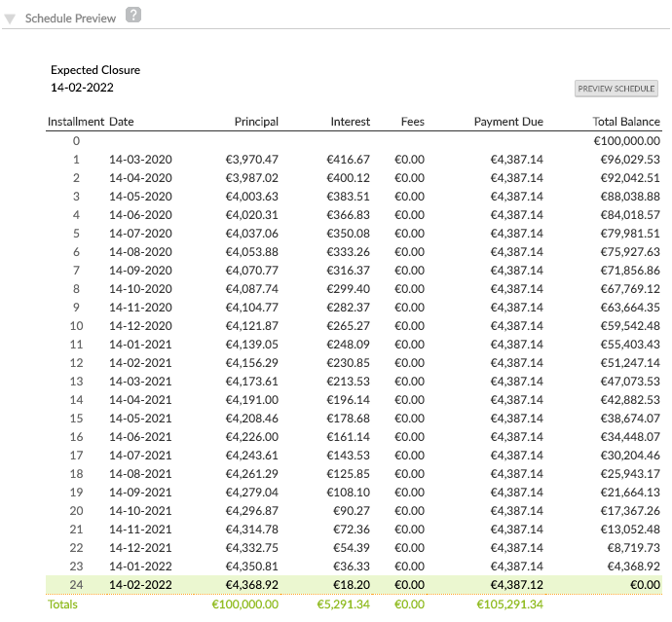Image resolution: width=672 pixels, height=622 pixels.
Task: Select date 14-03-2020 of installment 1
Action: click(x=140, y=160)
